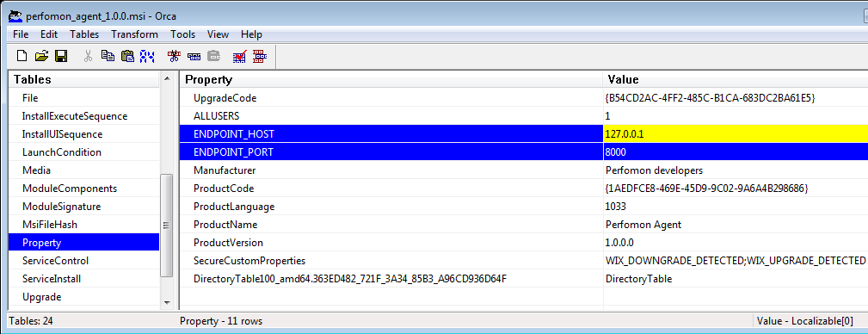The height and width of the screenshot is (334, 868).
Task: Select the MsiFileHash table
Action: 83,225
